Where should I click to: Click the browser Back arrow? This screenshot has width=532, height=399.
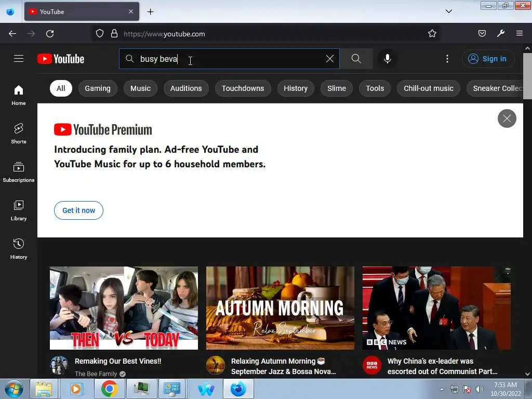pyautogui.click(x=12, y=34)
